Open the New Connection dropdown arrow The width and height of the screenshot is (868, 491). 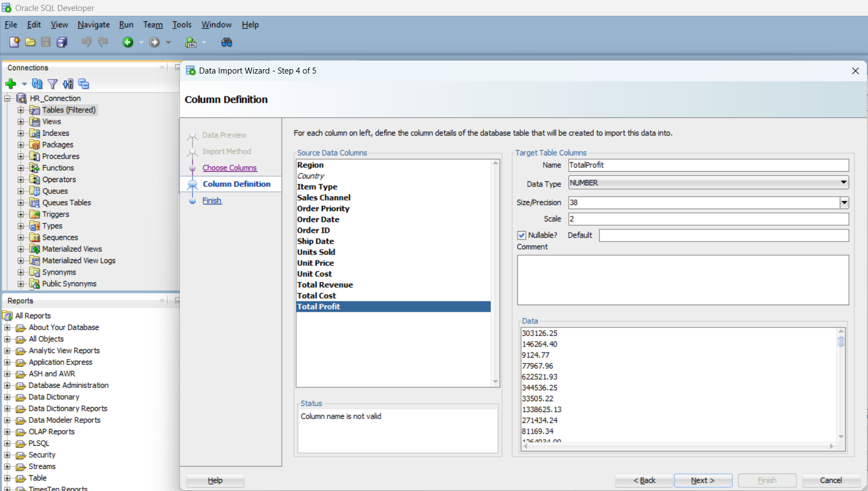click(24, 84)
